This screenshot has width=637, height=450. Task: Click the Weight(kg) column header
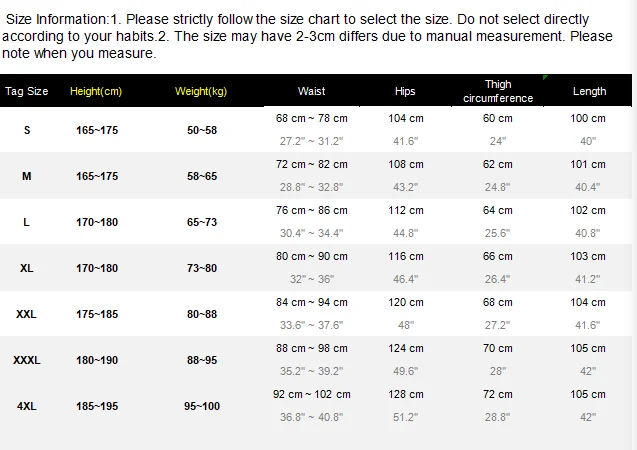(201, 91)
